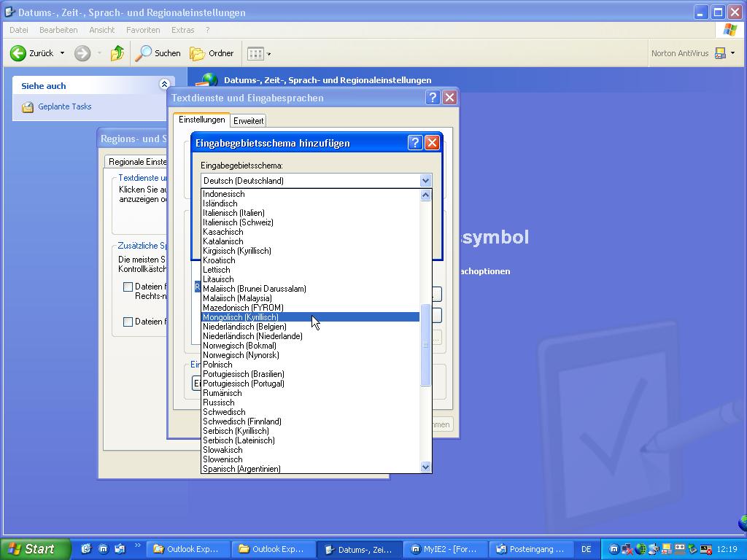The width and height of the screenshot is (747, 560).
Task: Select Katalanisch in the list
Action: pyautogui.click(x=310, y=241)
